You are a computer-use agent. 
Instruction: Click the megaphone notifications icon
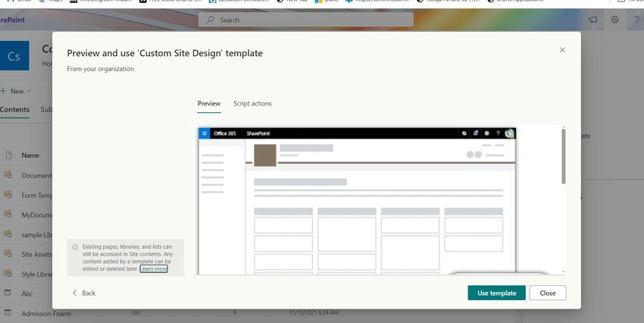tap(592, 19)
